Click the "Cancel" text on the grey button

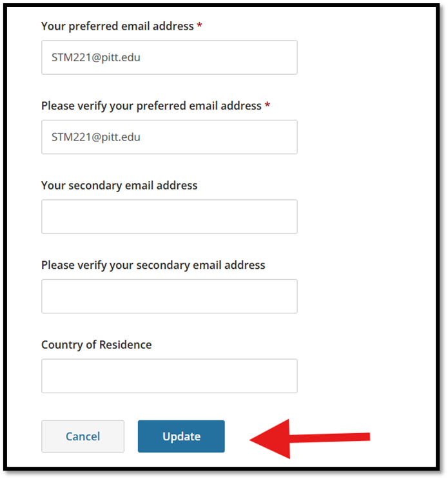click(x=83, y=436)
